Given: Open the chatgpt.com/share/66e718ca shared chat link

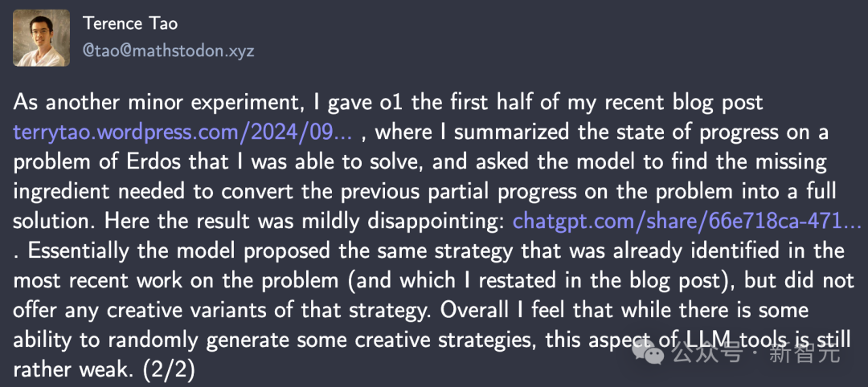Looking at the screenshot, I should (687, 222).
